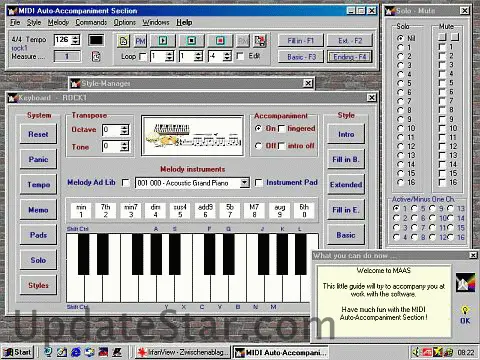Click the ATI icon in system tray
Screen dimensions: 480x360
pyautogui.click(x=427, y=352)
